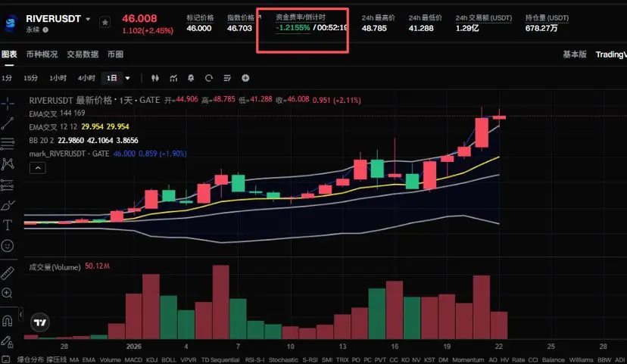Select the crosshair cursor tool

tap(8, 104)
